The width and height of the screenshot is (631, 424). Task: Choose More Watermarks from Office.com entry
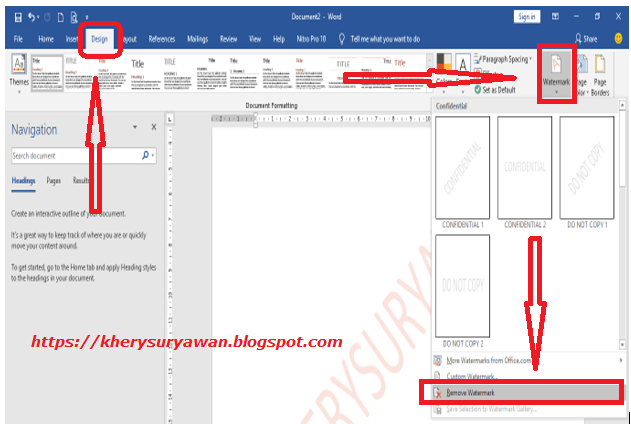(527, 360)
